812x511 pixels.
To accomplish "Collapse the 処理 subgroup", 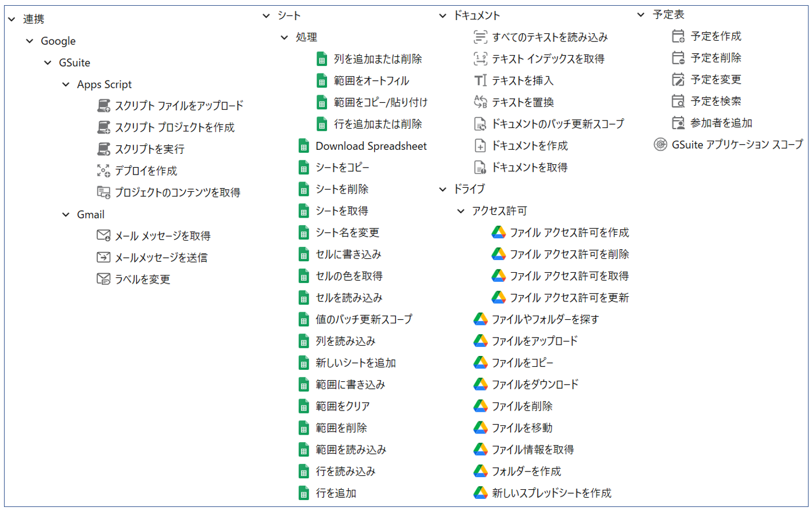I will click(284, 37).
